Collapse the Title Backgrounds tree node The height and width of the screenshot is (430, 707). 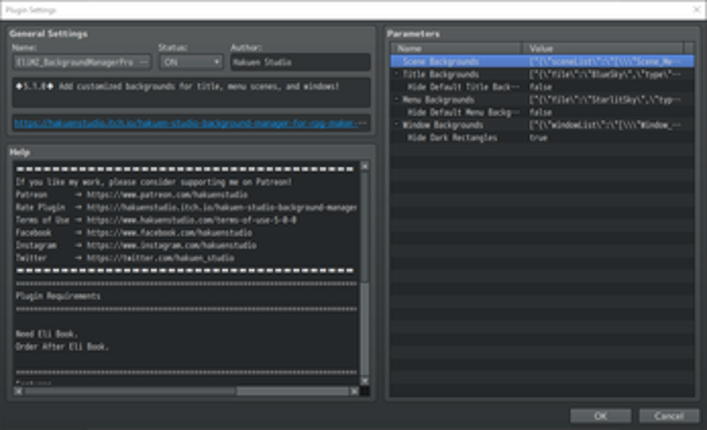(397, 74)
